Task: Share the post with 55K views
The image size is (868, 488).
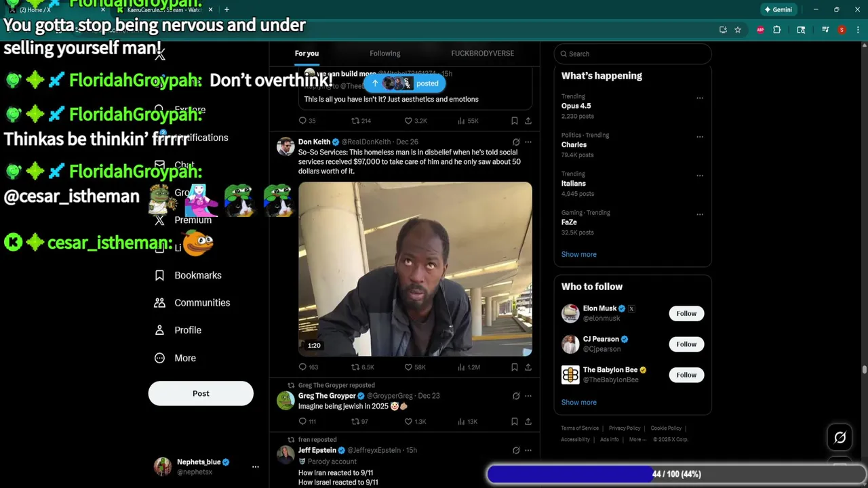Action: pos(528,121)
